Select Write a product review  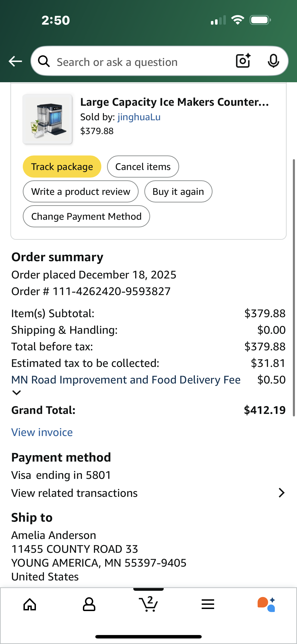[81, 191]
